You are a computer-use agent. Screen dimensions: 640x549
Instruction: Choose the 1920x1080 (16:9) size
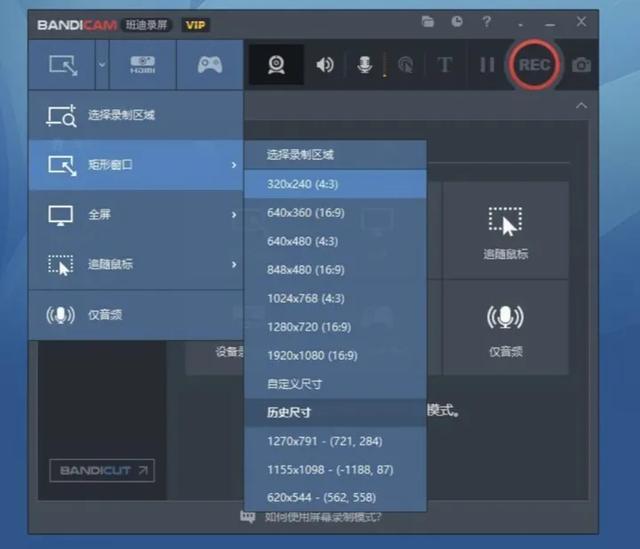coord(336,356)
